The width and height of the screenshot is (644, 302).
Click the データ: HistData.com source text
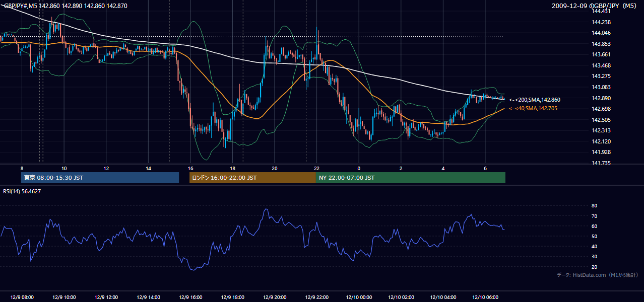(x=597, y=275)
